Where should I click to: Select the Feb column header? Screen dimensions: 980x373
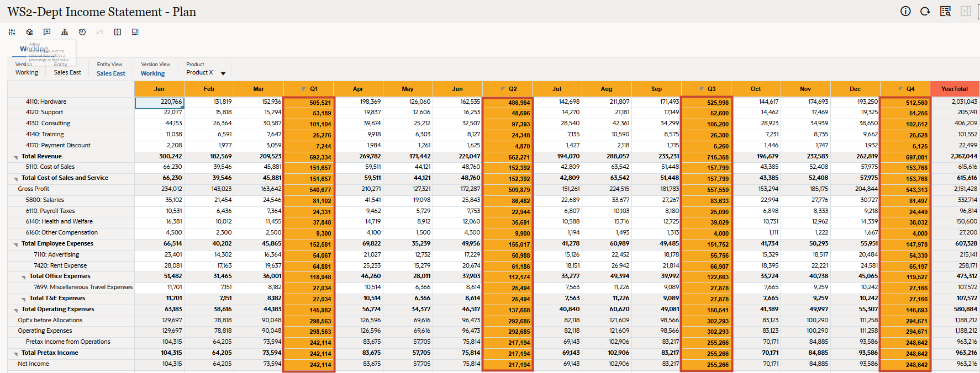point(209,89)
